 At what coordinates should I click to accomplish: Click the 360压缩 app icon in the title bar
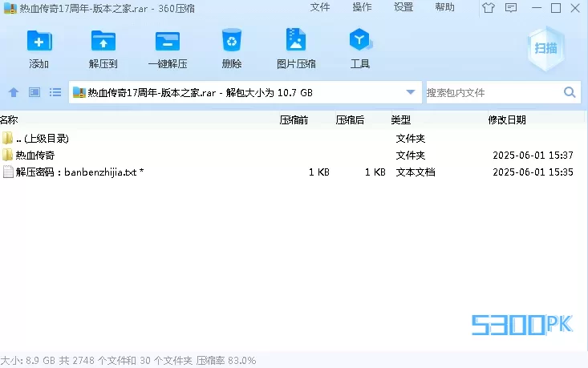(x=10, y=8)
